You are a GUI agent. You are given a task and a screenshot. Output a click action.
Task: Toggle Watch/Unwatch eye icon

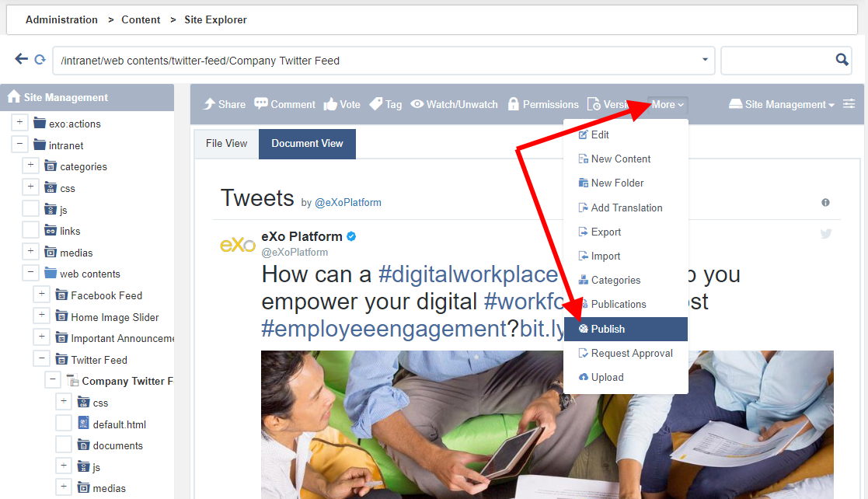tap(417, 104)
